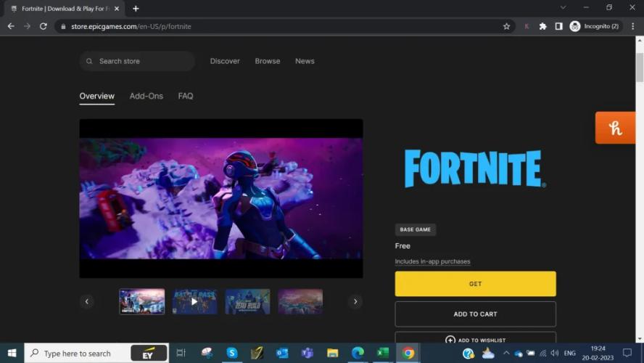
Task: Focus the Search store field
Action: click(x=137, y=61)
